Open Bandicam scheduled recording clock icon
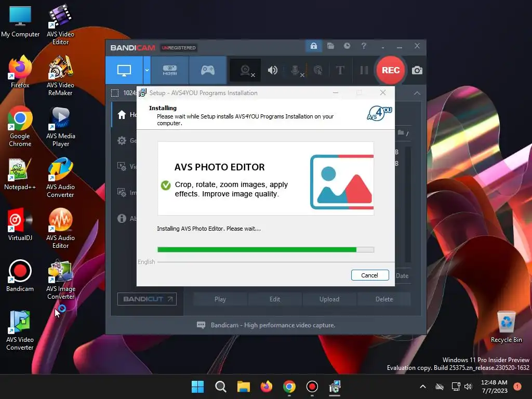 (x=347, y=46)
